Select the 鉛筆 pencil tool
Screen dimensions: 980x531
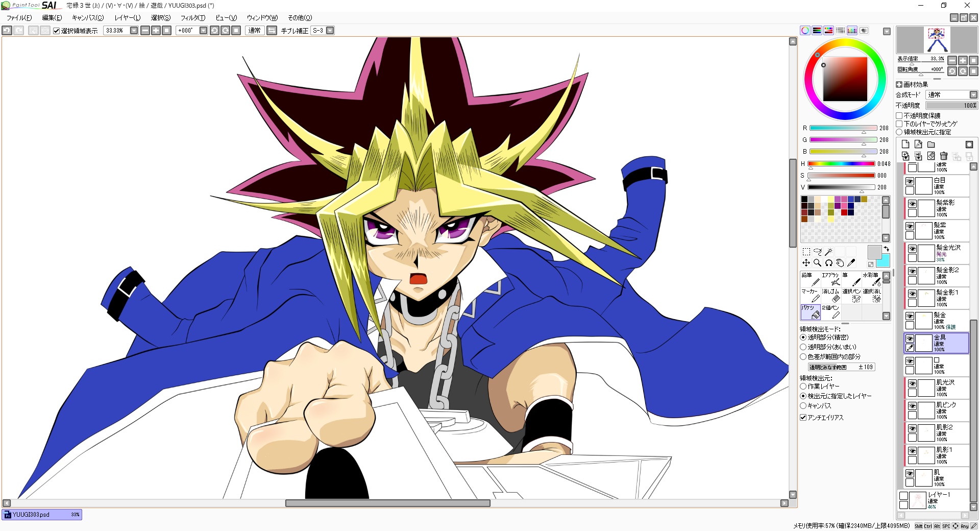pos(810,279)
